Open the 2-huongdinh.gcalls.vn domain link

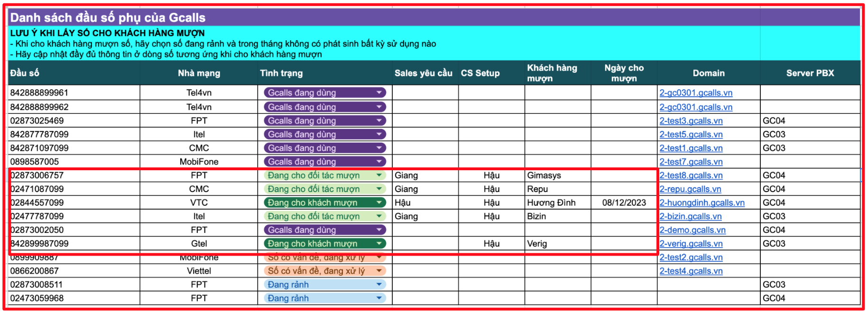702,203
